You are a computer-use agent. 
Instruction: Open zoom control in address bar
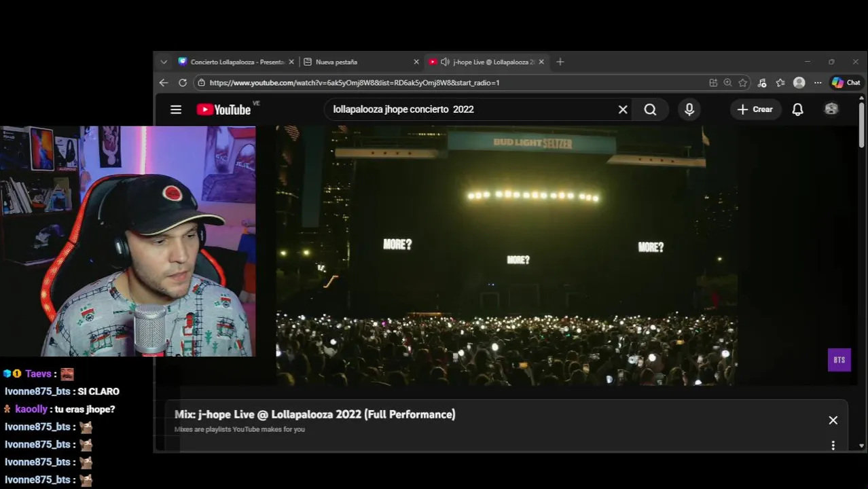click(728, 83)
